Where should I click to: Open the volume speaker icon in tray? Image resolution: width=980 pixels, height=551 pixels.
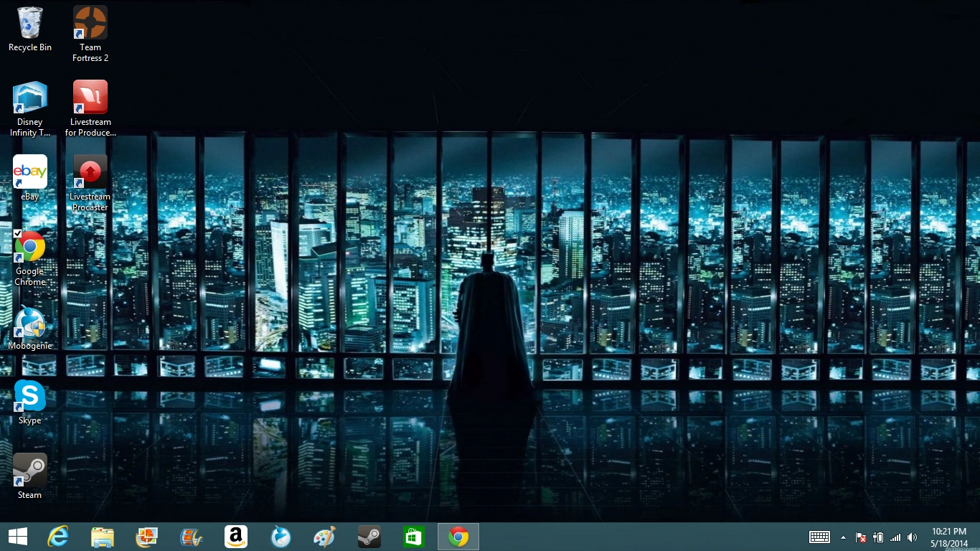pyautogui.click(x=912, y=537)
